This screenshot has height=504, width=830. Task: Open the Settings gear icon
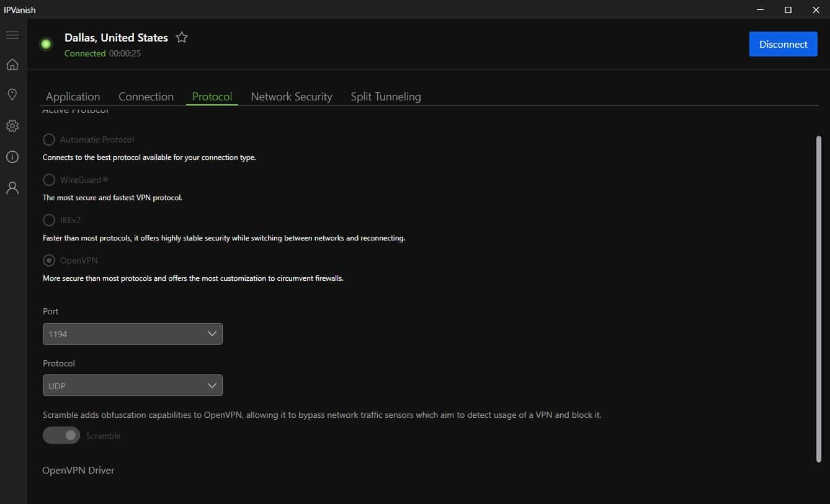click(12, 126)
